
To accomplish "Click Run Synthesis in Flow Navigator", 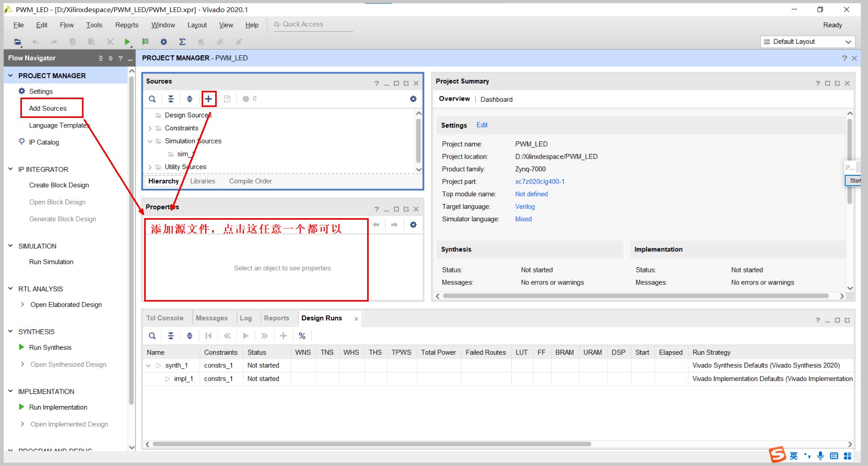I will coord(50,348).
